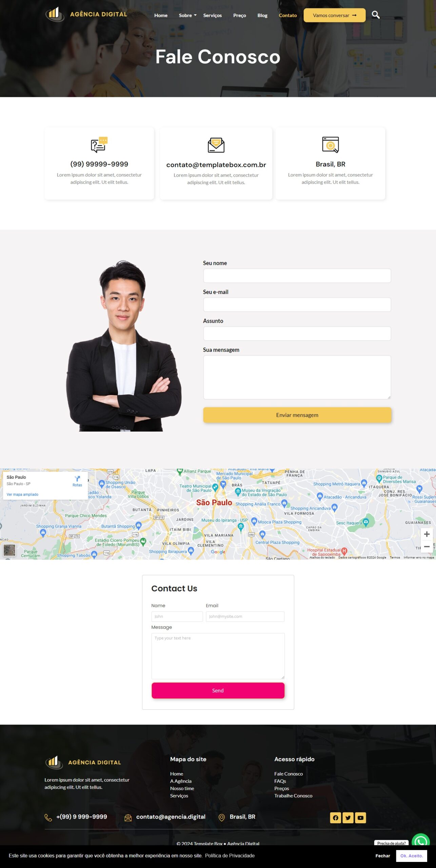
Task: Click the footer Agência Digital logo
Action: [83, 763]
